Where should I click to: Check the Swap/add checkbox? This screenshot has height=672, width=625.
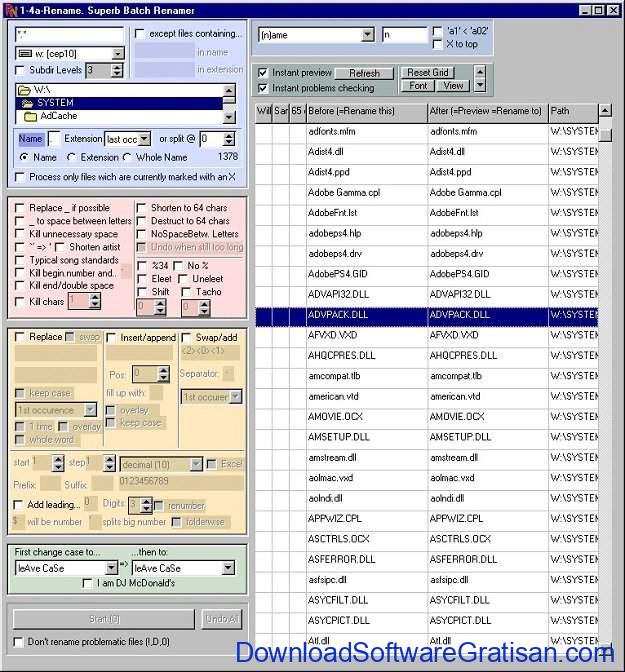186,338
